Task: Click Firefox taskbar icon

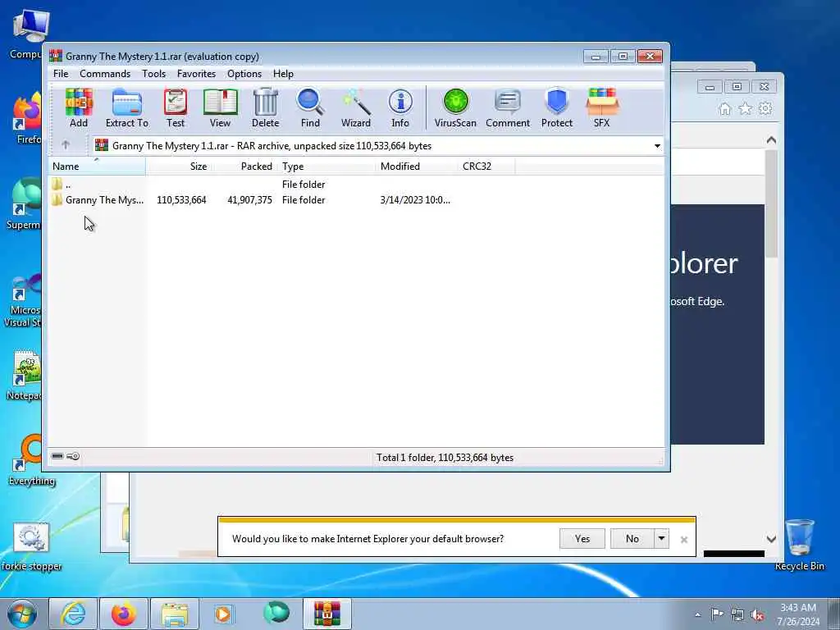Action: pos(123,614)
